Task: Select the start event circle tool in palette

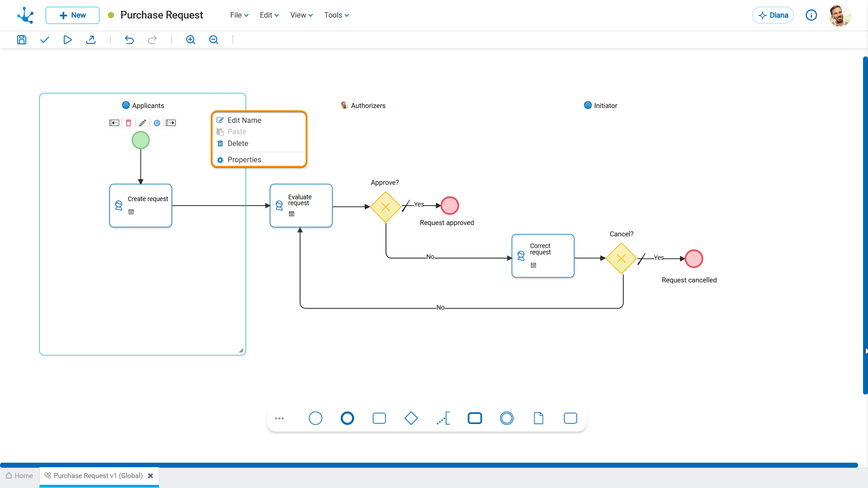Action: 316,418
